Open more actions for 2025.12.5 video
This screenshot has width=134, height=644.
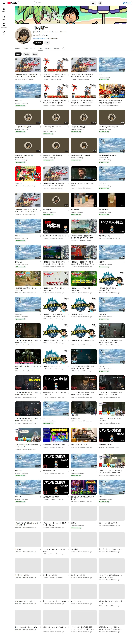(x=40, y=236)
